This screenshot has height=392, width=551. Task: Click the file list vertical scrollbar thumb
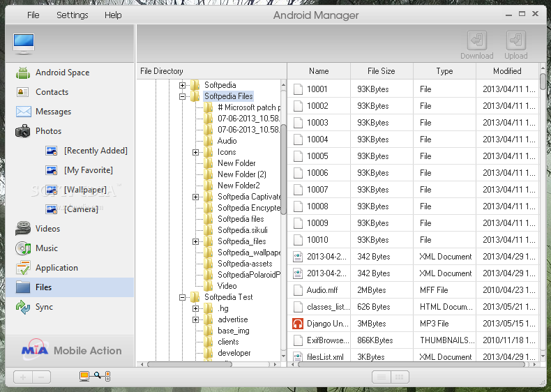(x=543, y=82)
